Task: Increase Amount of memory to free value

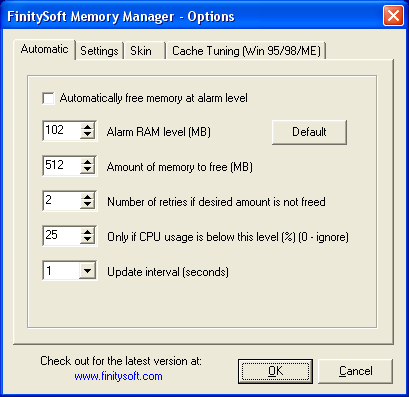Action: [87, 162]
